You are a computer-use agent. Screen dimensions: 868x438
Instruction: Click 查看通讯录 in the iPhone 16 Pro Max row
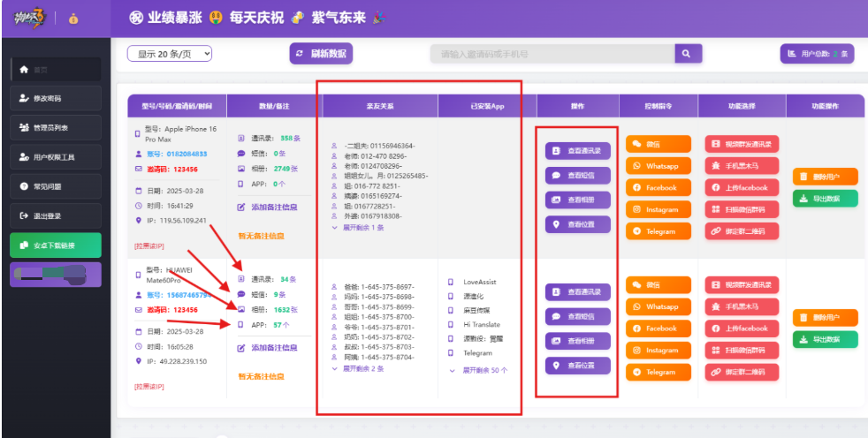(x=578, y=150)
